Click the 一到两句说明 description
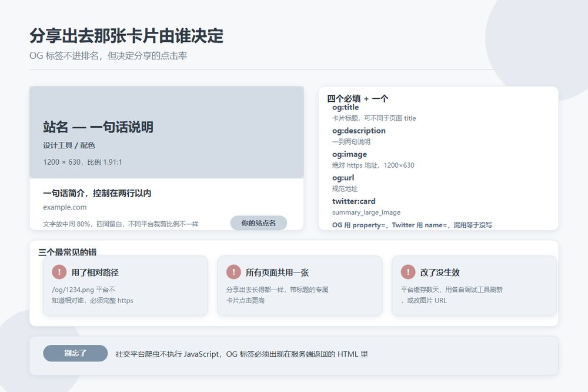 351,141
